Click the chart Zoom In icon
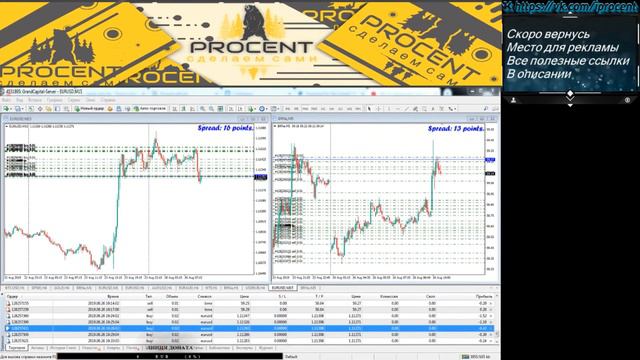640x360 pixels. click(202, 109)
